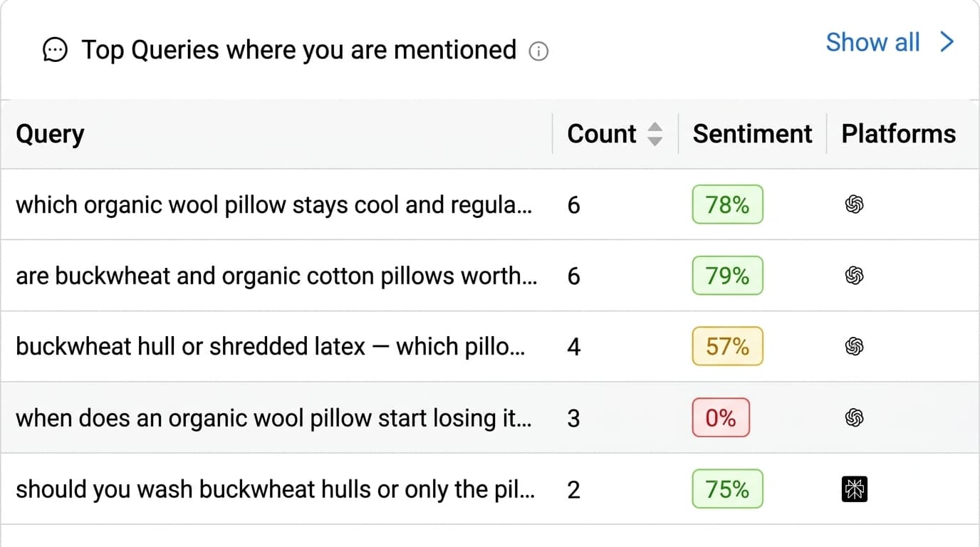Select the ChatGPT icon on the shredded latex row
The height and width of the screenshot is (547, 980).
coord(854,347)
